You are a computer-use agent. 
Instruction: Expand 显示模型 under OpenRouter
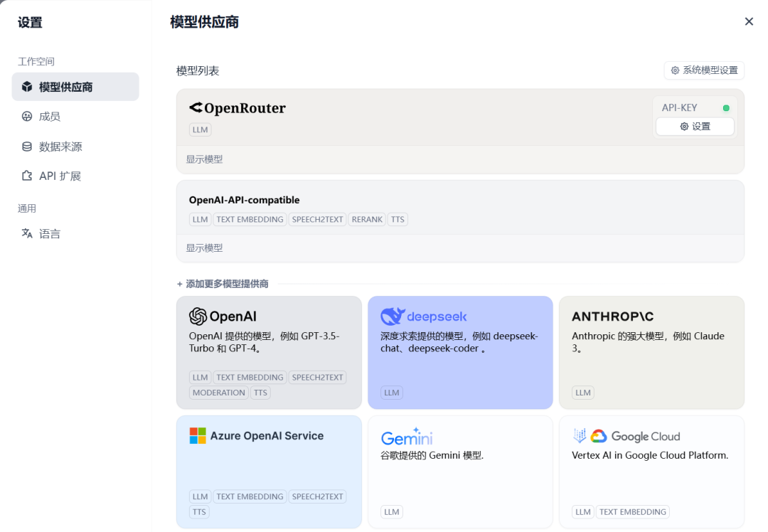(204, 159)
